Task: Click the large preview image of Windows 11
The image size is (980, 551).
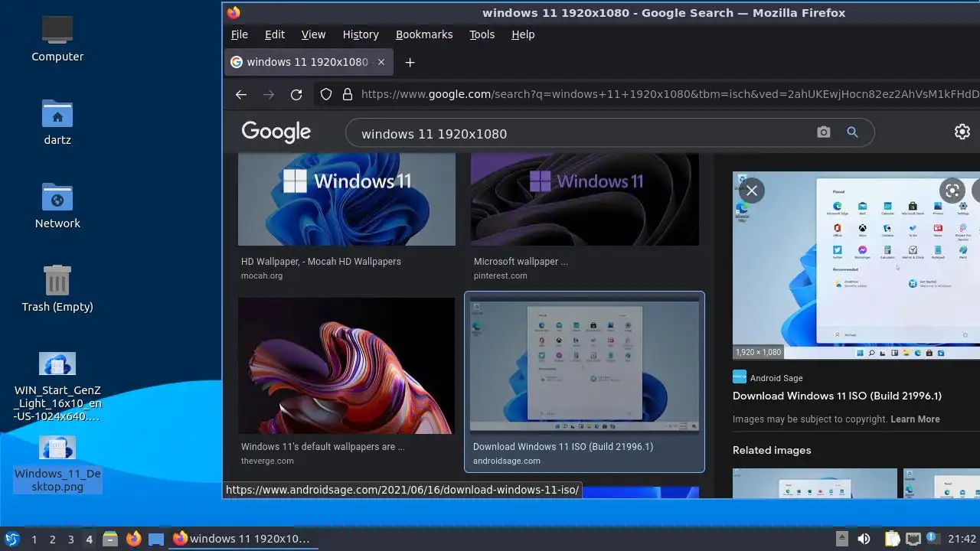Action: click(x=856, y=265)
